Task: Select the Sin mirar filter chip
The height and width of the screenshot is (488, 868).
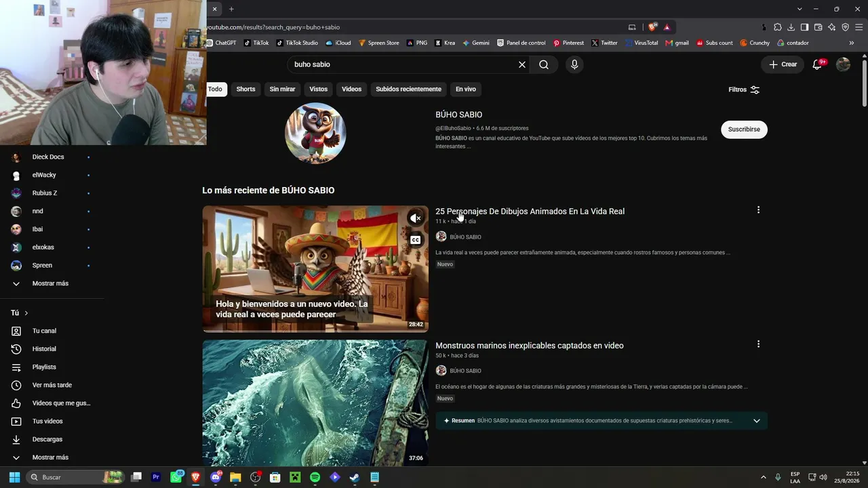Action: coord(282,89)
